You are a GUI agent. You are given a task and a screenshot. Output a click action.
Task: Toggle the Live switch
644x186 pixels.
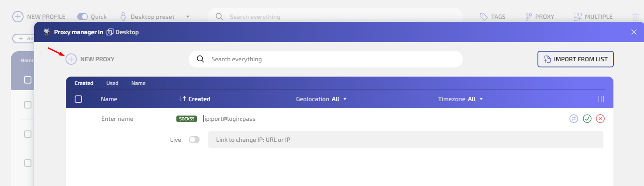[194, 140]
